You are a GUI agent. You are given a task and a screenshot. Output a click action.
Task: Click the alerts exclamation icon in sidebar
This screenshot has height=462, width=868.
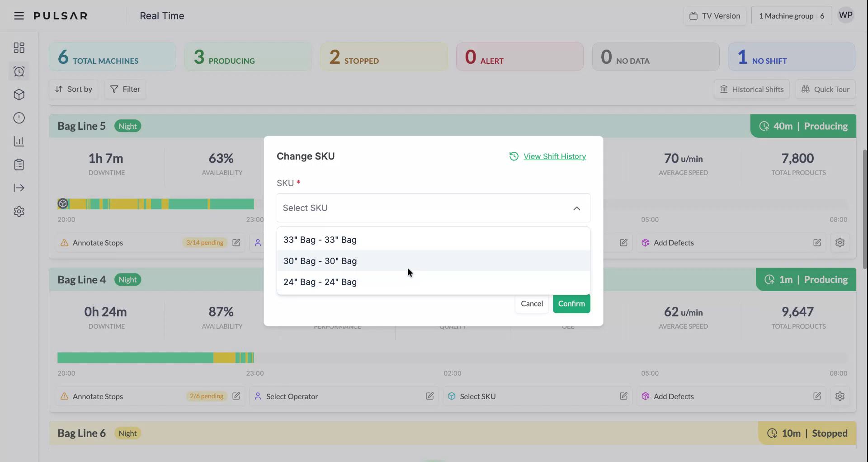click(19, 118)
